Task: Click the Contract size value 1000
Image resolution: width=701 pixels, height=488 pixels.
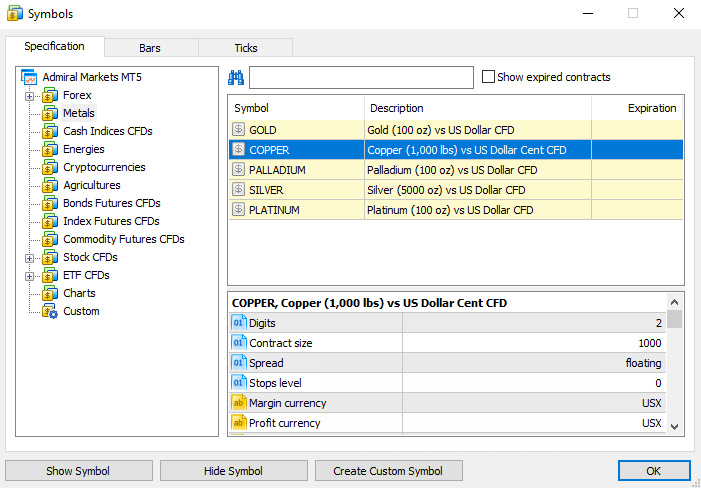Action: (x=650, y=343)
